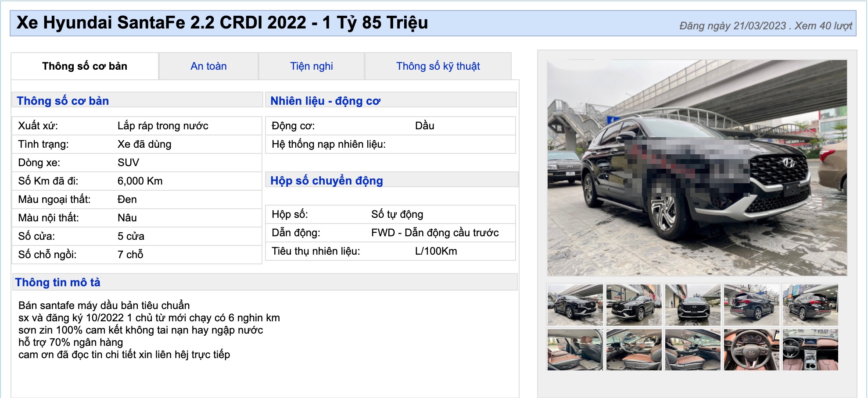This screenshot has width=868, height=398.
Task: Switch to the "An toàn" tab
Action: pos(208,66)
